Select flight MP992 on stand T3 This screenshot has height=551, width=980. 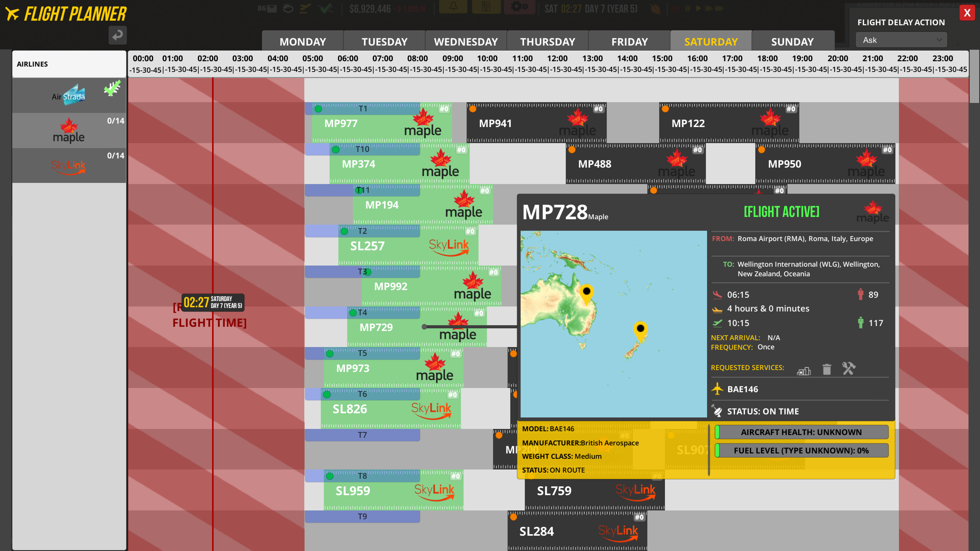(431, 286)
